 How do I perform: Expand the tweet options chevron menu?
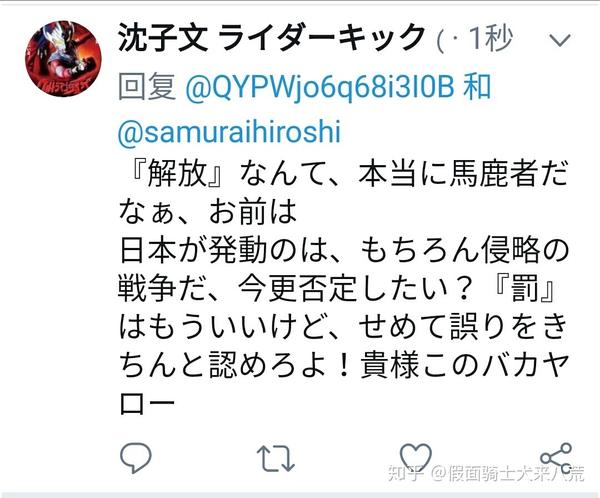coord(559,40)
